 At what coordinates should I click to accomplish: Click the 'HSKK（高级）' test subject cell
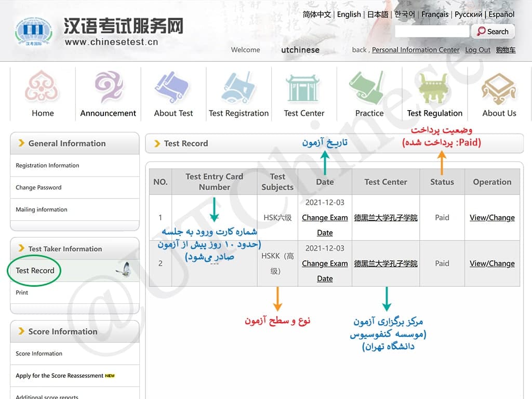click(x=277, y=263)
